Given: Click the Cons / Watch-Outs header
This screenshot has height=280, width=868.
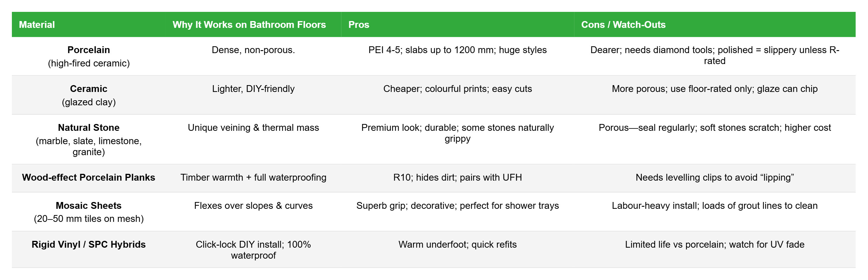Looking at the screenshot, I should pos(623,25).
